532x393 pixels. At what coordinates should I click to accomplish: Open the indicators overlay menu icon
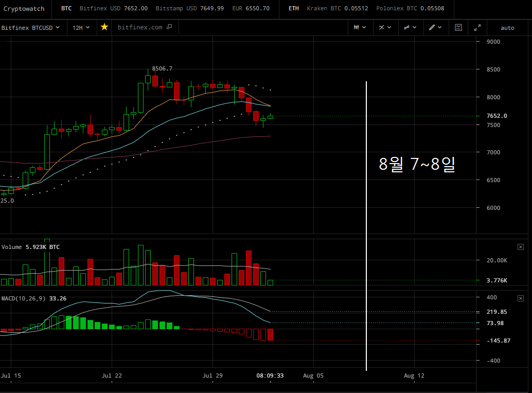pyautogui.click(x=385, y=27)
